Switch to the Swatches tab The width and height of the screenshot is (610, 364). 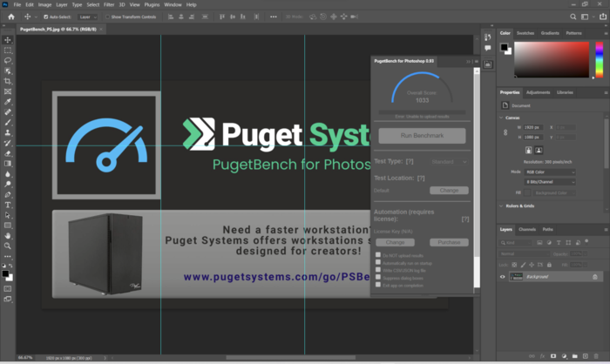pyautogui.click(x=525, y=33)
